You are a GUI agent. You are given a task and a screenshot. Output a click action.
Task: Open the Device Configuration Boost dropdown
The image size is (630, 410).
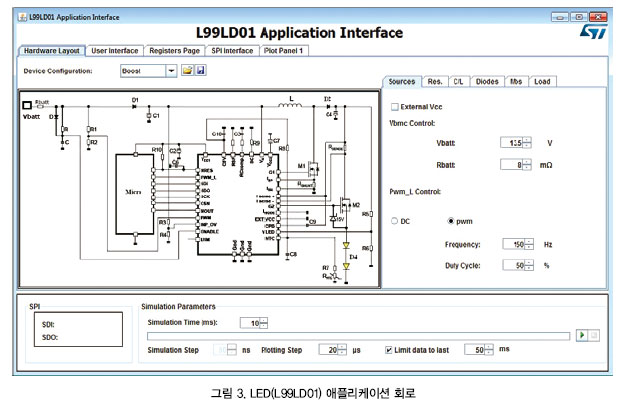[171, 71]
